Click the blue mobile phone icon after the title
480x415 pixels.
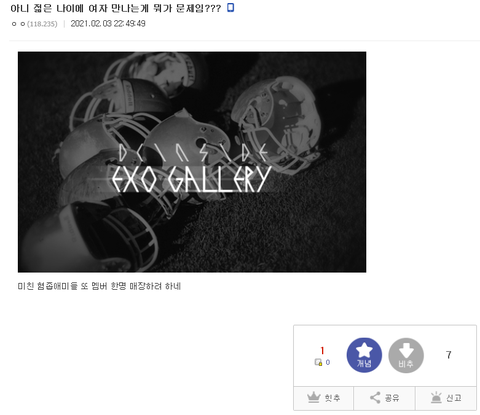[x=230, y=8]
